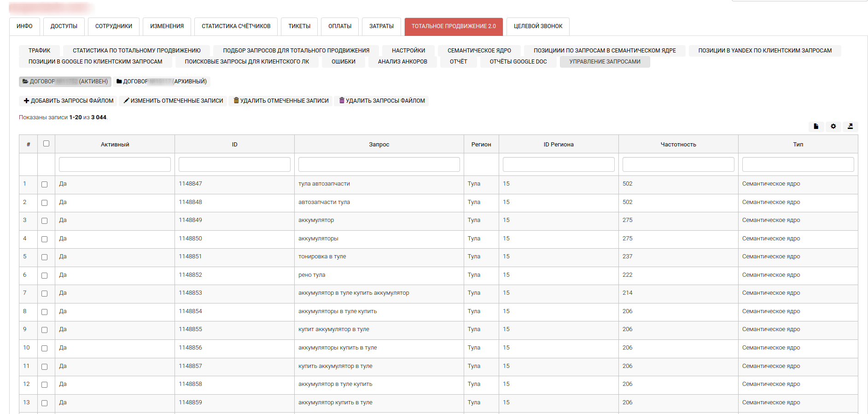The height and width of the screenshot is (414, 868).
Task: Select the checkbox for the рено тула row
Action: (x=45, y=275)
